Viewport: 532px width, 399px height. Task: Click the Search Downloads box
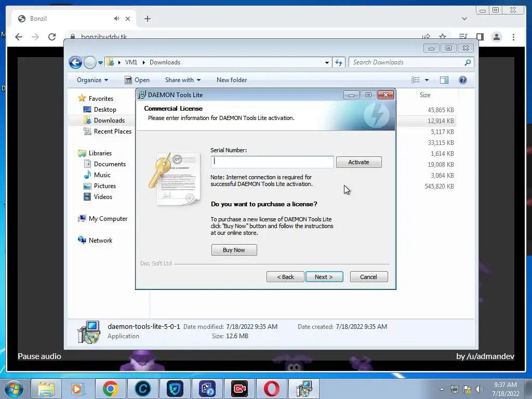pyautogui.click(x=407, y=62)
